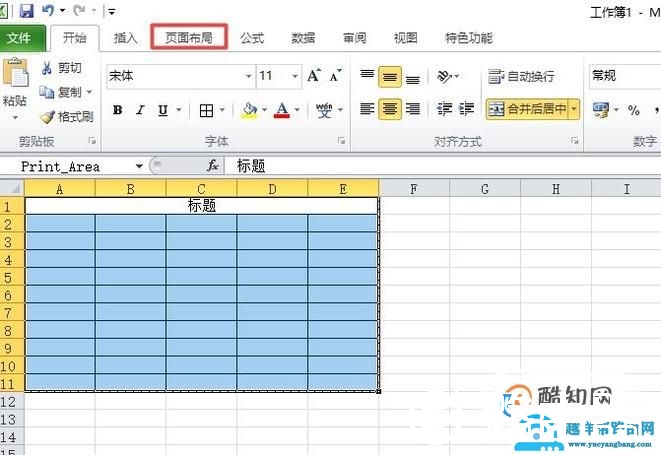The height and width of the screenshot is (455, 661).
Task: Toggle 自动换行 wrap text
Action: pyautogui.click(x=521, y=76)
